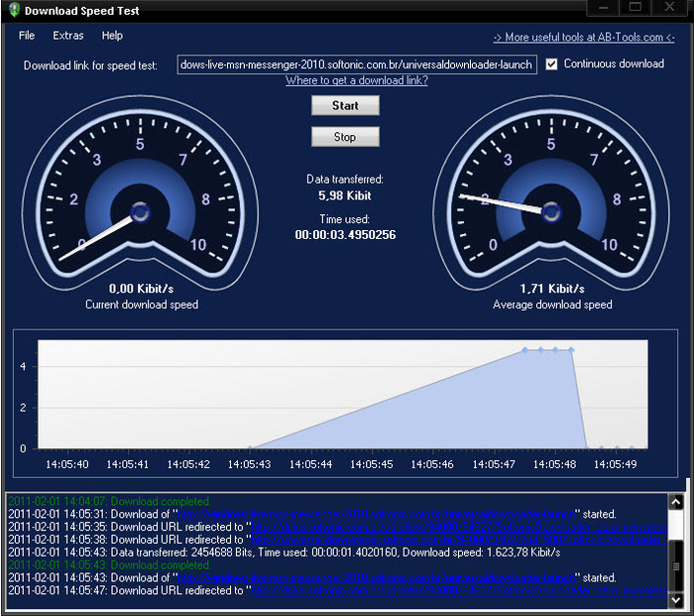Select the 5,98 Kibit data transferred value
The width and height of the screenshot is (694, 616).
(345, 195)
